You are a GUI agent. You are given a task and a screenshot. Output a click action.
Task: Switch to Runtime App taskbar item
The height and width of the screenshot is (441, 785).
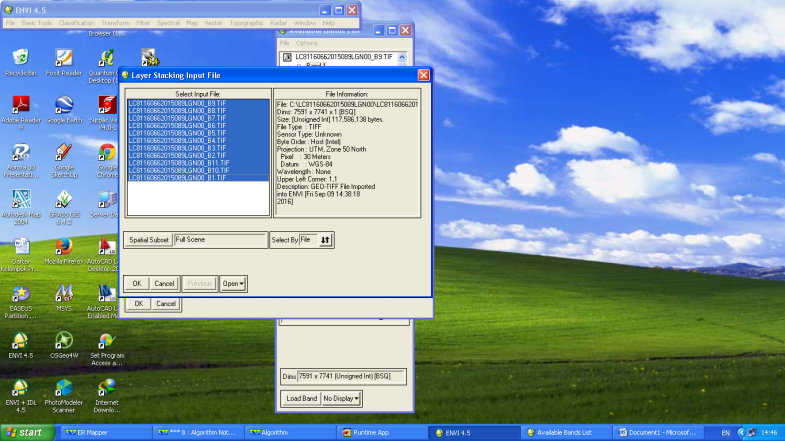point(382,432)
